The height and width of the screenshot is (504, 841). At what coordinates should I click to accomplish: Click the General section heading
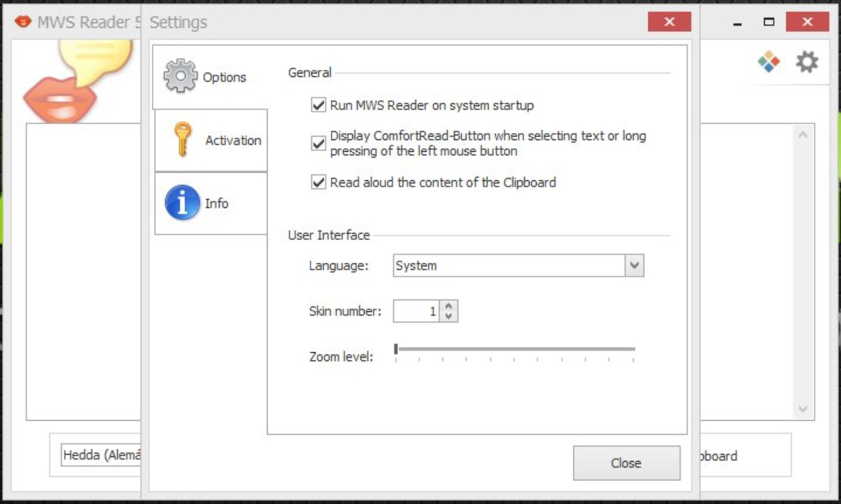[x=309, y=72]
